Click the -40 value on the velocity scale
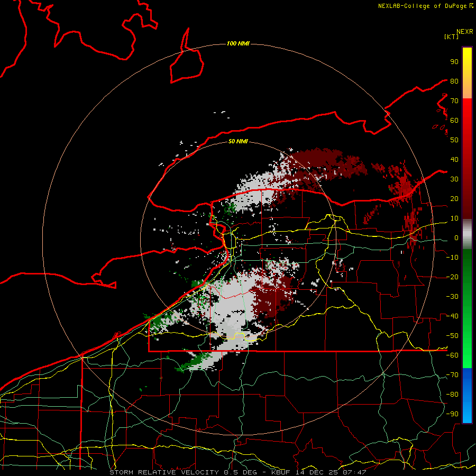Viewport: 476px width, 476px height. 452,316
